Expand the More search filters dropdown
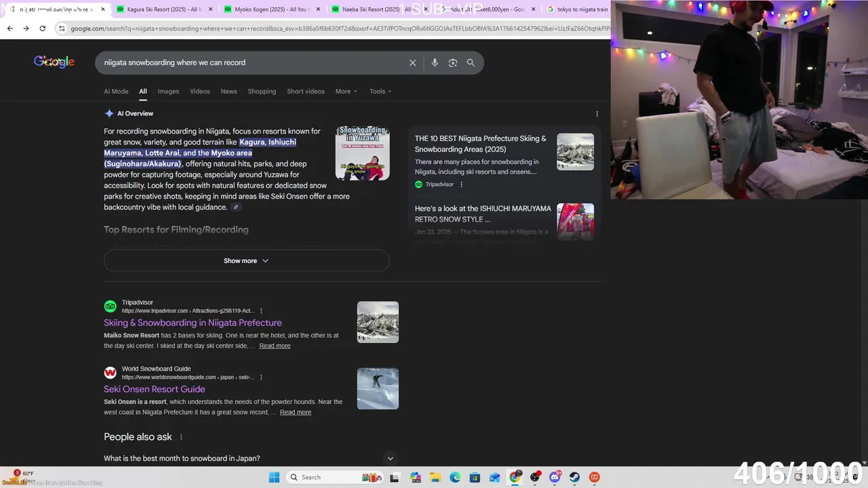 346,91
